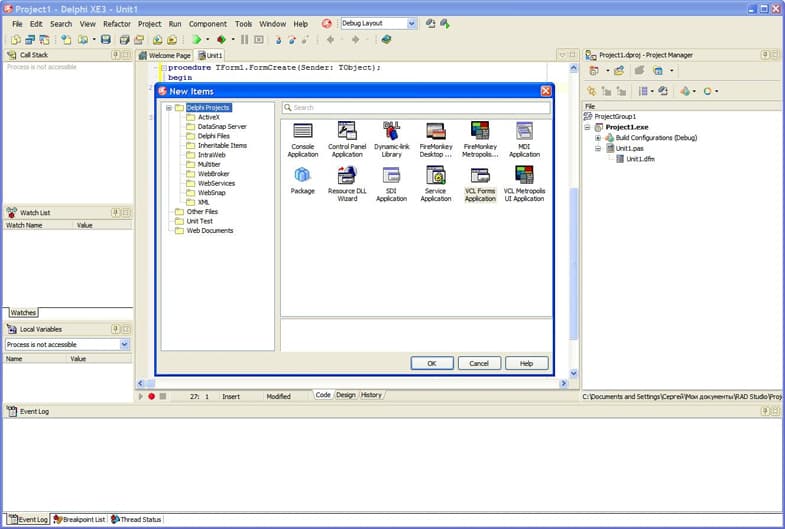Close the New Items dialog
This screenshot has height=529, width=785.
click(x=546, y=91)
